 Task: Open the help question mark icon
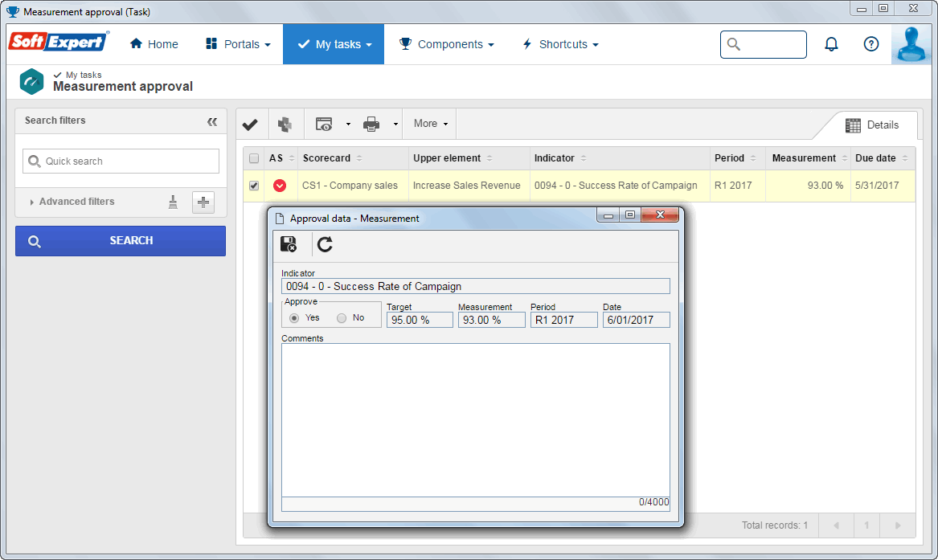tap(871, 44)
